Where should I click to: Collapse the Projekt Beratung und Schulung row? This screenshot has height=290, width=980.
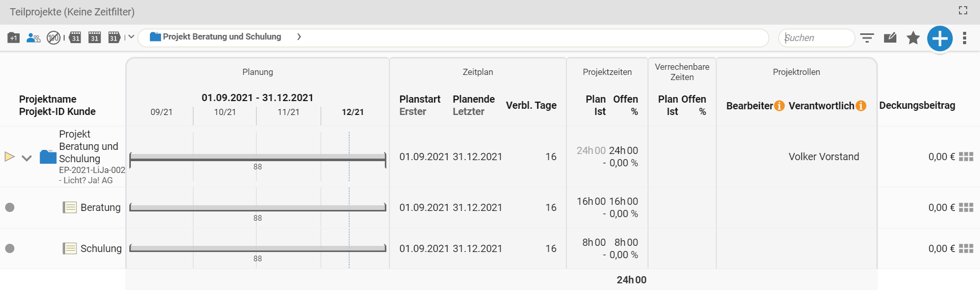[27, 158]
